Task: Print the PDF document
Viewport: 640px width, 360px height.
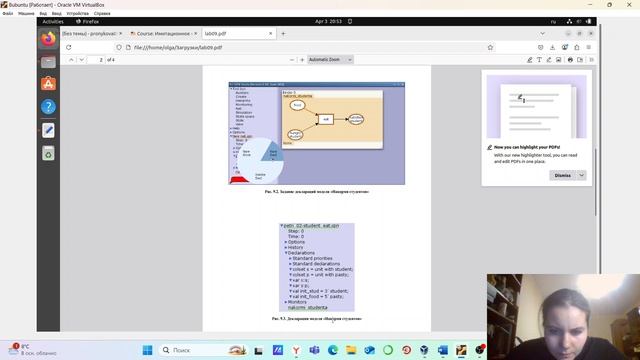Action: [x=570, y=60]
